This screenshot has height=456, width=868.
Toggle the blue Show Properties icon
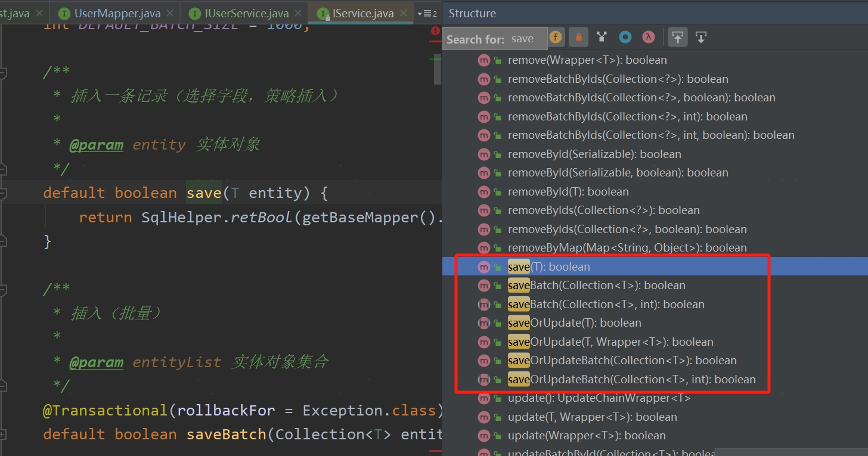(x=625, y=37)
